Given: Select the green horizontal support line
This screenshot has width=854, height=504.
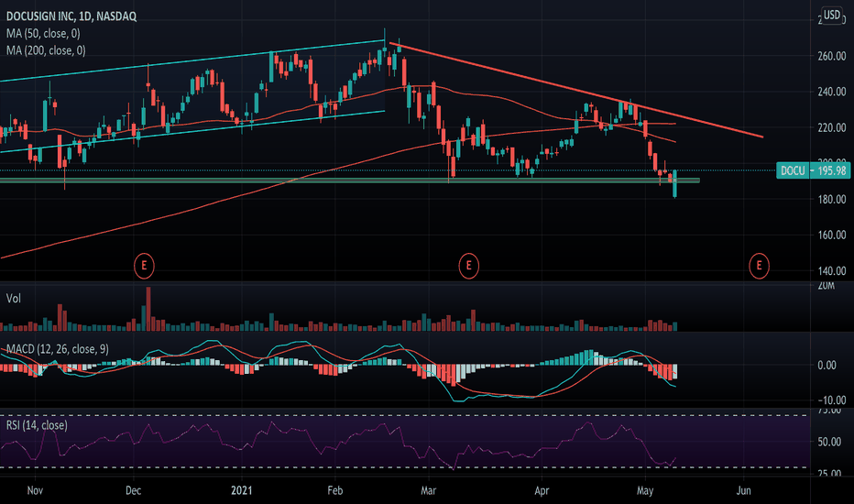Looking at the screenshot, I should coord(350,181).
